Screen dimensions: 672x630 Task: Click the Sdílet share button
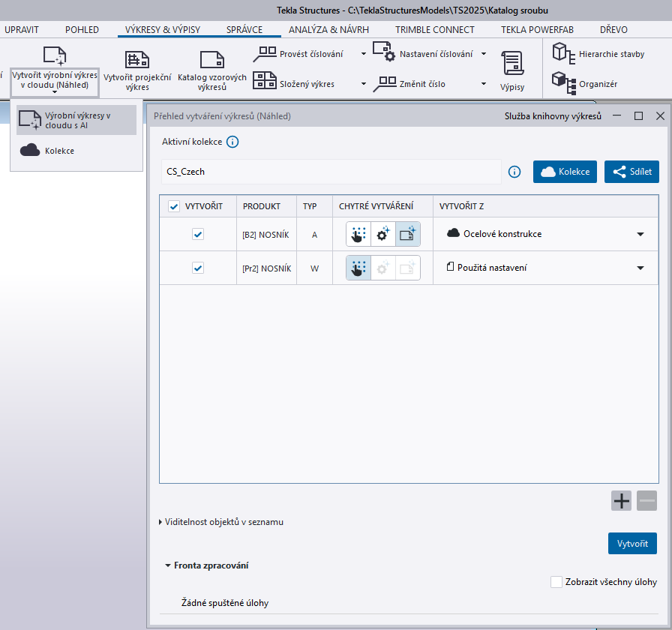[x=631, y=172]
